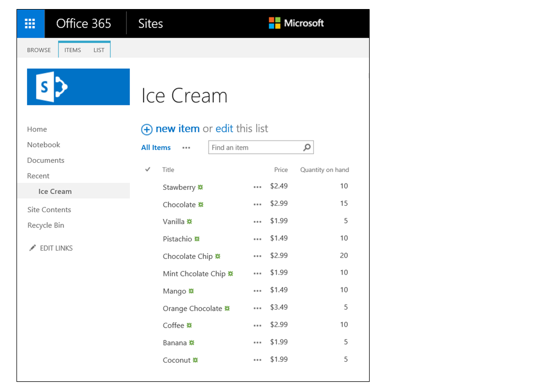Open the Office 365 app launcher
Image resolution: width=543 pixels, height=392 pixels.
pyautogui.click(x=30, y=23)
